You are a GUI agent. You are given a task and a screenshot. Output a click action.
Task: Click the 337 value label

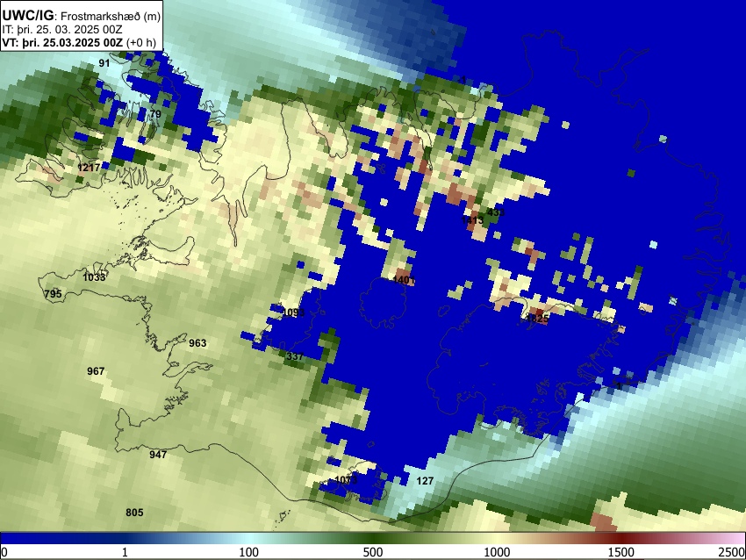(x=295, y=355)
